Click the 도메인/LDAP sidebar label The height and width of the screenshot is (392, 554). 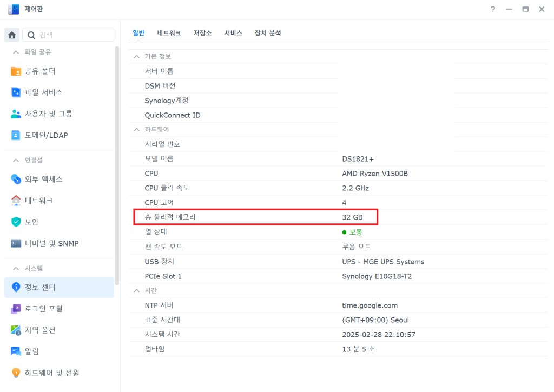click(x=47, y=135)
